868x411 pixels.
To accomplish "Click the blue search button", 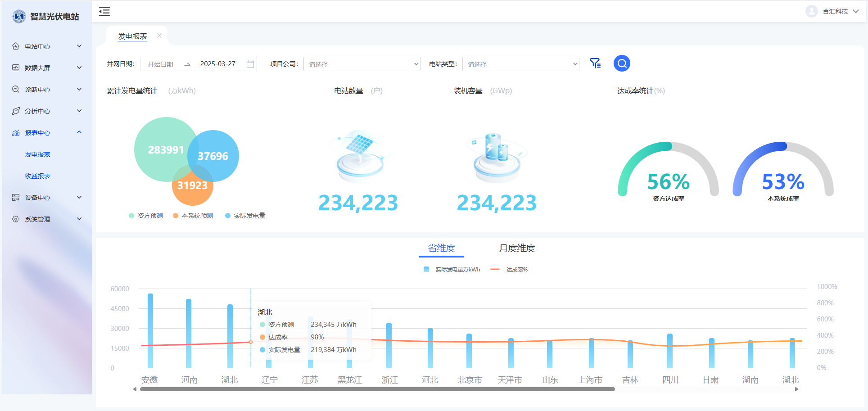I will pyautogui.click(x=622, y=63).
